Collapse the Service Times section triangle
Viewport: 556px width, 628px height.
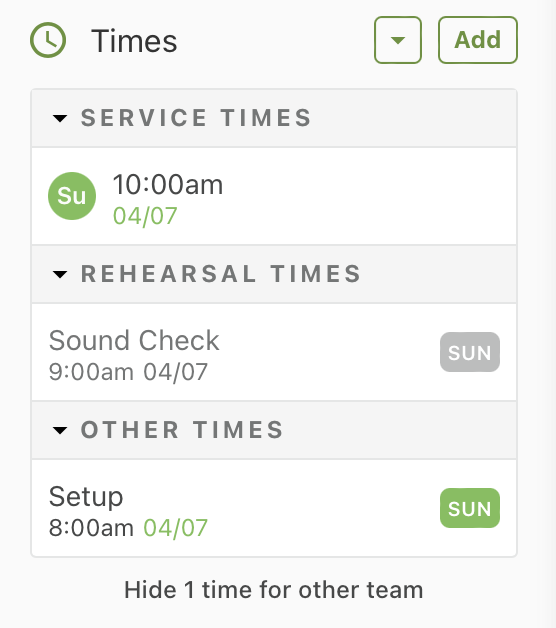tap(60, 118)
